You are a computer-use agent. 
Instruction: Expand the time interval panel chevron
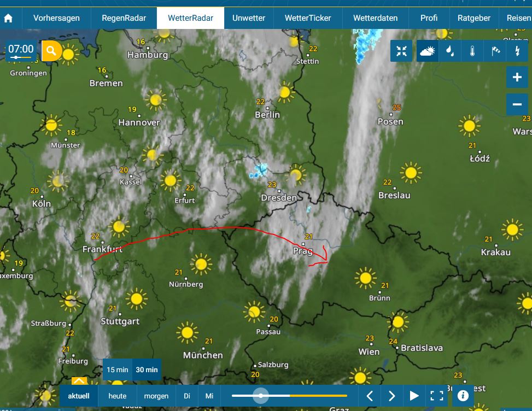pyautogui.click(x=79, y=381)
